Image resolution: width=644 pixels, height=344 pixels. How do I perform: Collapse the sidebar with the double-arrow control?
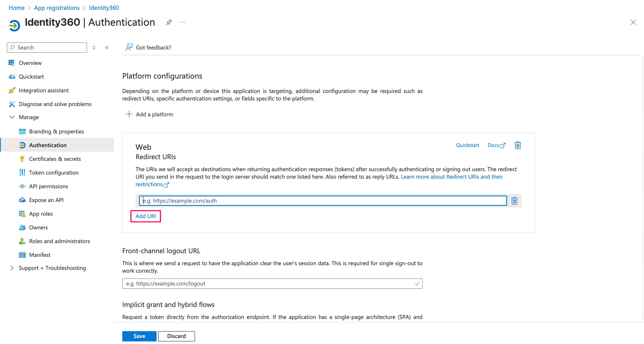107,47
